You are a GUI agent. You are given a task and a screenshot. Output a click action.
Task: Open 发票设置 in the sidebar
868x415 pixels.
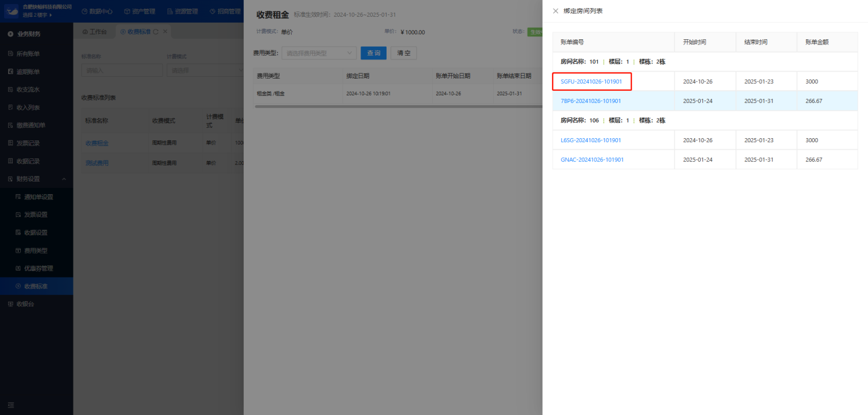[36, 214]
